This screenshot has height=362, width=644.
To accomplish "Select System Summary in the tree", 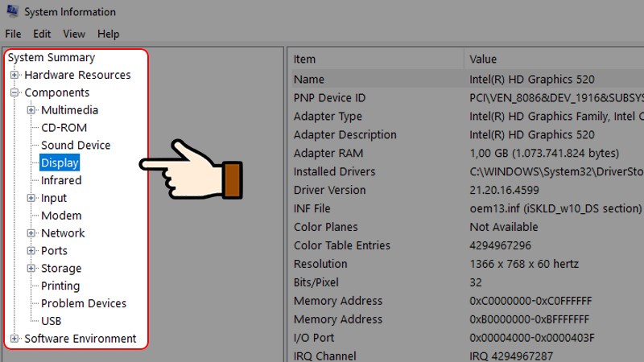I will (x=52, y=57).
